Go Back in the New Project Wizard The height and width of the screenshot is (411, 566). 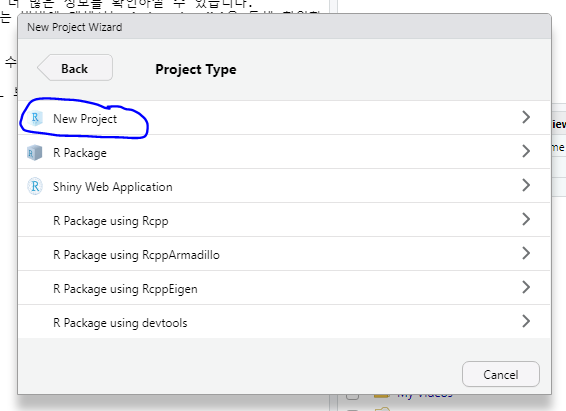coord(75,68)
